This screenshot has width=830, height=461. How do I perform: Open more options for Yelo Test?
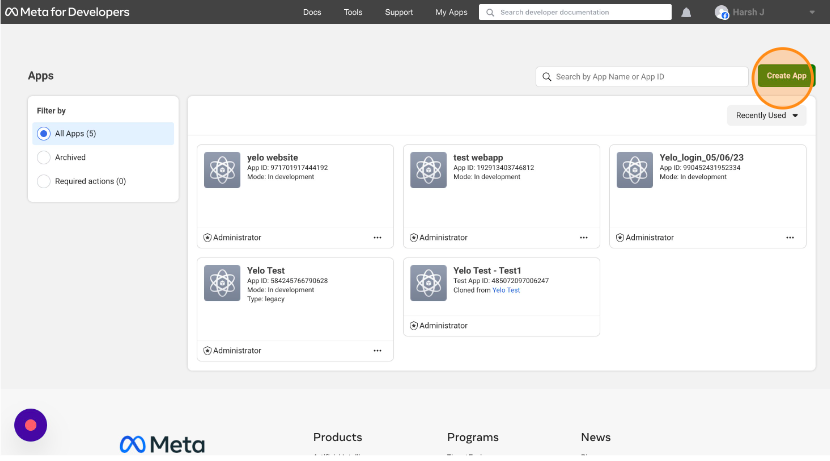coord(377,350)
